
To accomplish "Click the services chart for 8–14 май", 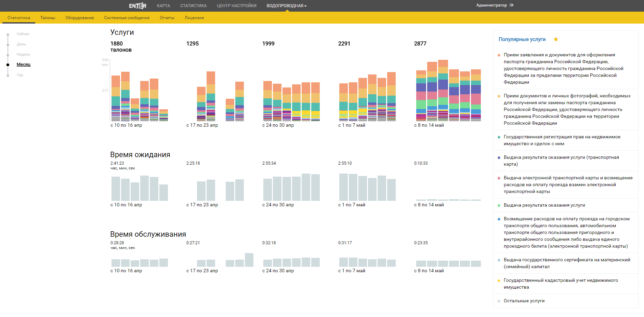I will click(x=448, y=92).
